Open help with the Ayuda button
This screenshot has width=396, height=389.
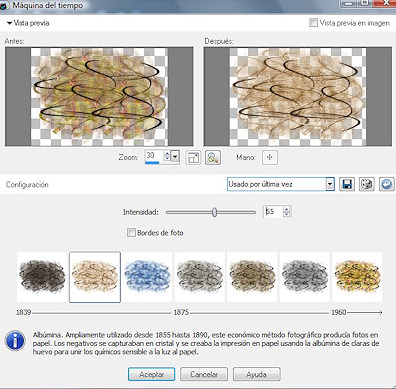256,374
